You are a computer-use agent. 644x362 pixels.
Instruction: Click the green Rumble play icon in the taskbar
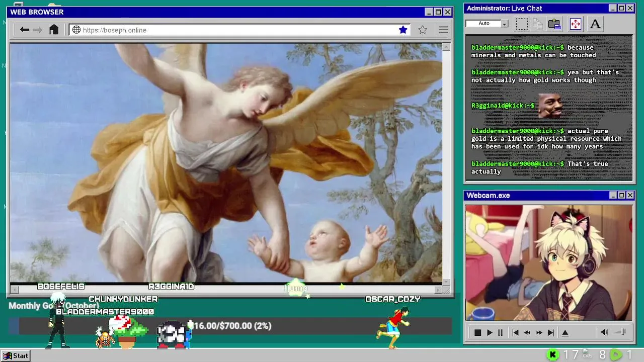pyautogui.click(x=615, y=355)
